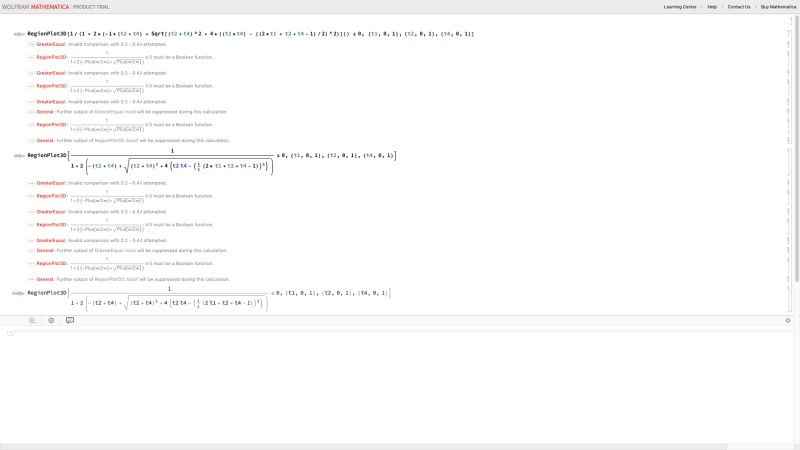This screenshot has width=800, height=450.
Task: Click the plus icon to insert new cell
Action: click(10, 333)
